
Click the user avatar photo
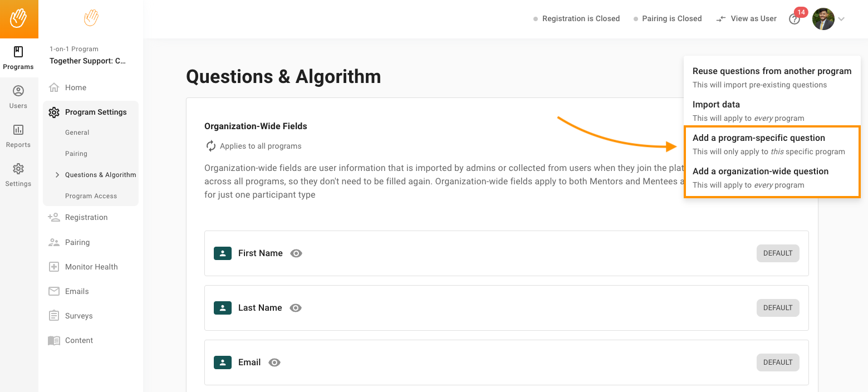(823, 19)
